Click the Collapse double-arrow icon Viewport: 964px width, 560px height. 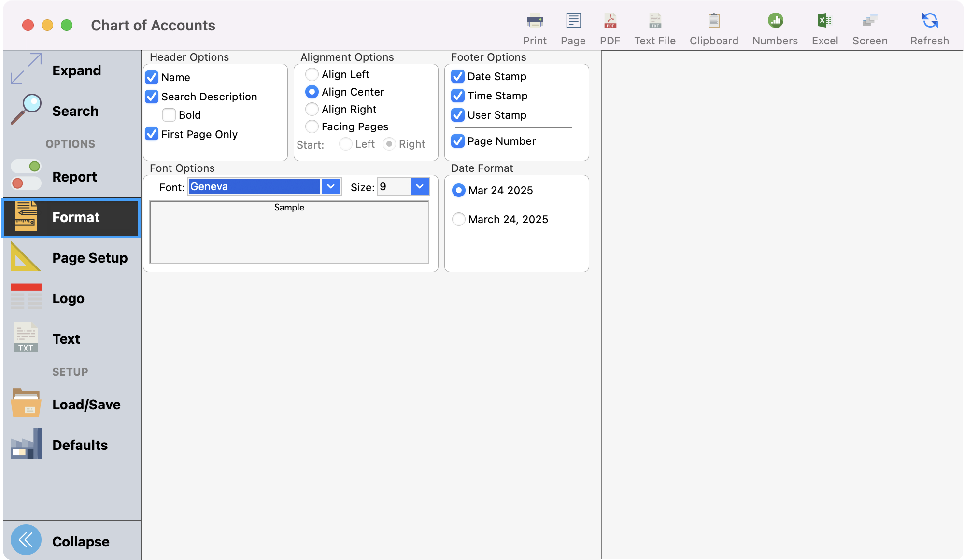coord(26,540)
